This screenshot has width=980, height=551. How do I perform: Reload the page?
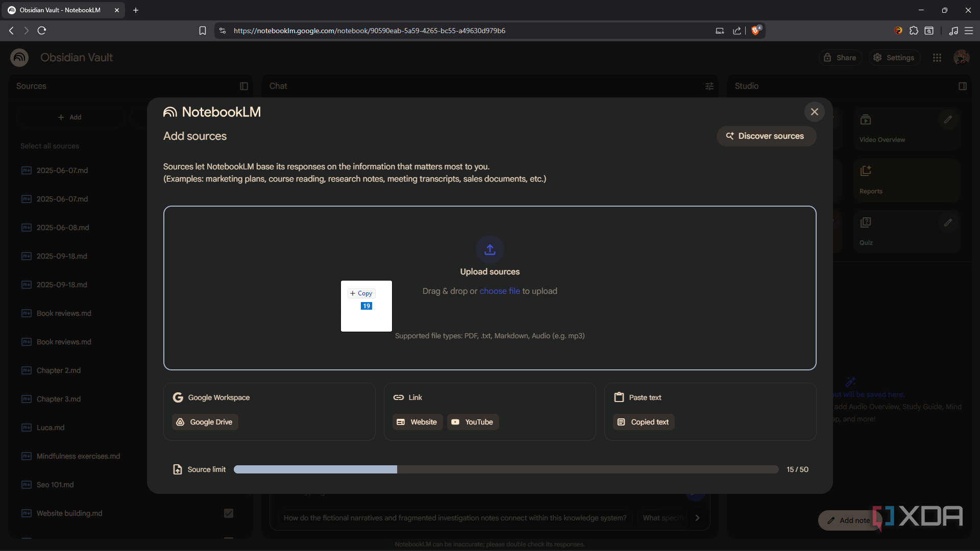[42, 31]
